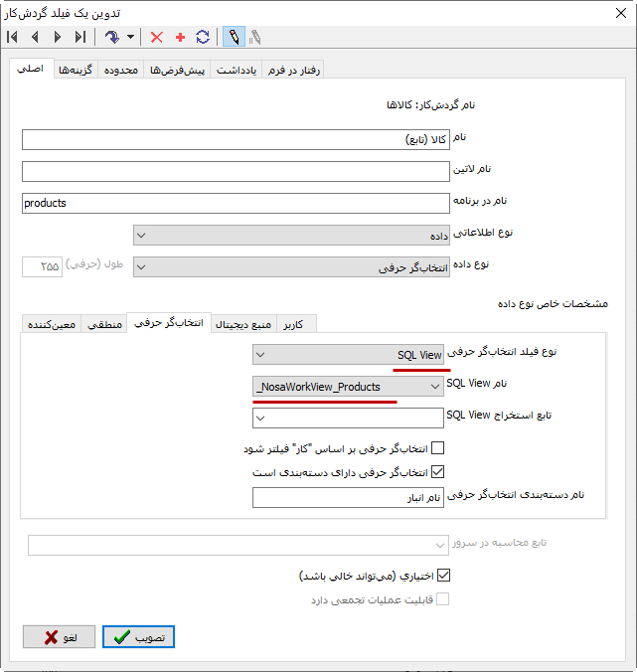Click the red plus add icon
This screenshot has width=637, height=672.
[x=180, y=37]
